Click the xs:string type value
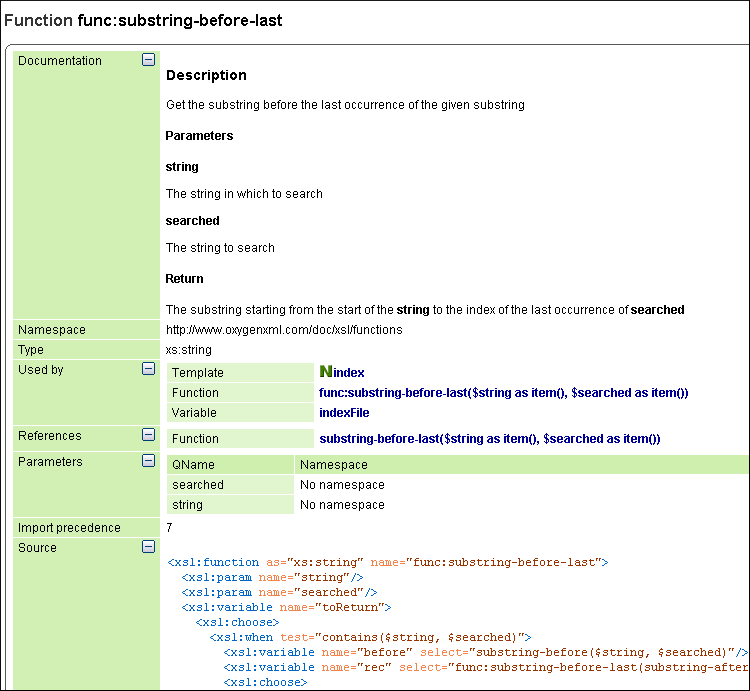 click(x=188, y=350)
